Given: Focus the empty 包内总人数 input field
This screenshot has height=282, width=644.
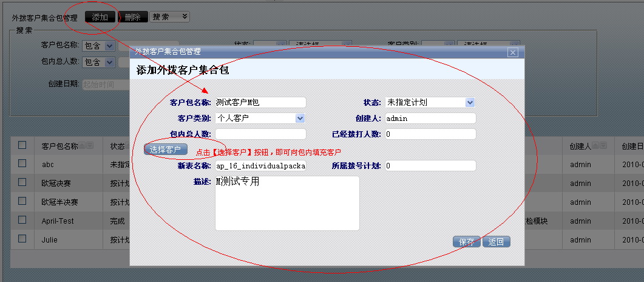Looking at the screenshot, I should coord(260,134).
